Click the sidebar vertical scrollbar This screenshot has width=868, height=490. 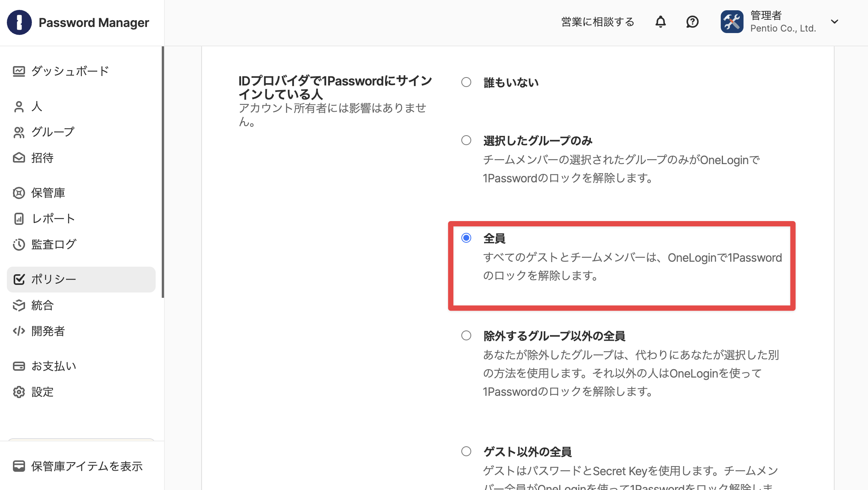[163, 172]
